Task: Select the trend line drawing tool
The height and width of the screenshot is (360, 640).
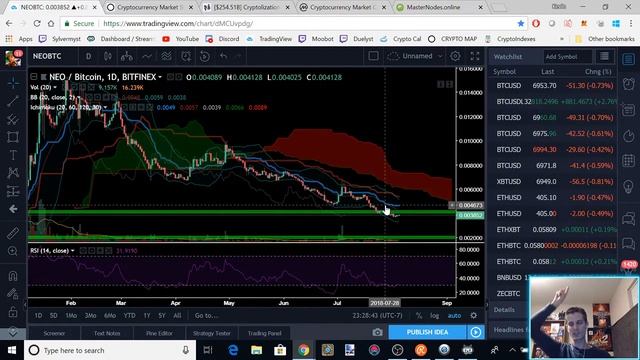Action: tap(13, 101)
